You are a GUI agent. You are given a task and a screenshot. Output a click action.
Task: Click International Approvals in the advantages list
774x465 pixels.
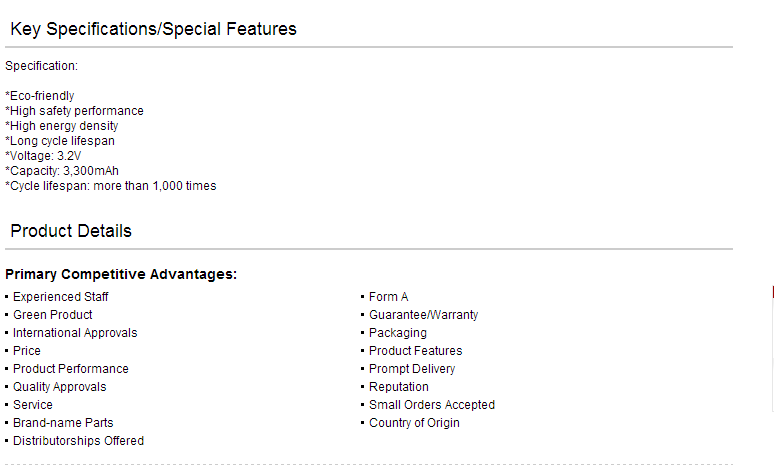75,333
